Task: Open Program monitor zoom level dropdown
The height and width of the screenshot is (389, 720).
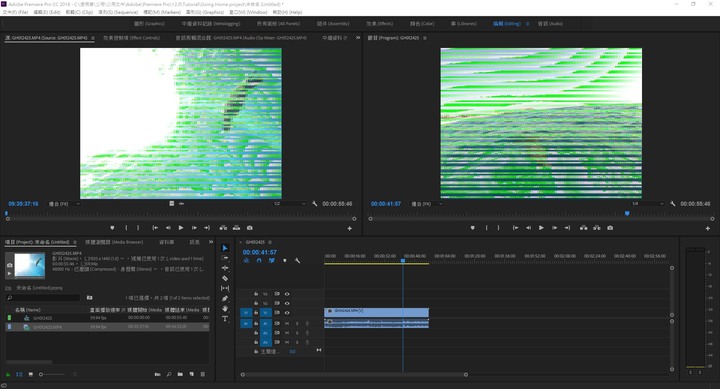Action: 426,203
